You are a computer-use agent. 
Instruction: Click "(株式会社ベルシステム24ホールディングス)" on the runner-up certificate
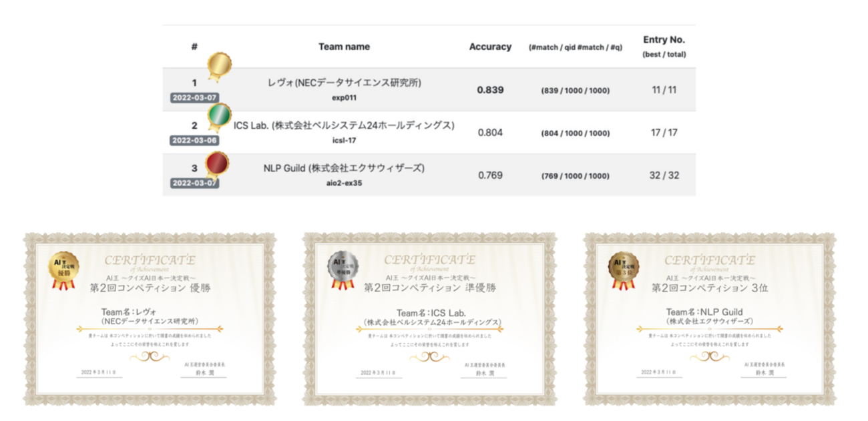coord(431,322)
